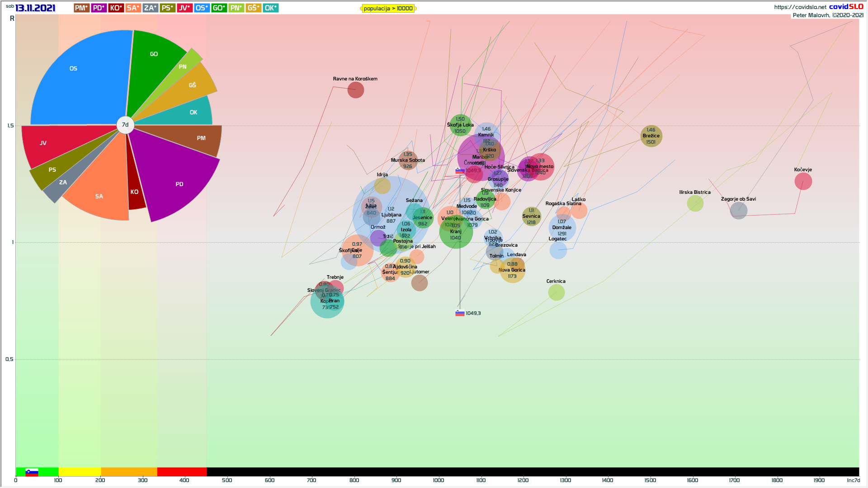Click the KO* region tag
The image size is (868, 488).
coord(116,8)
